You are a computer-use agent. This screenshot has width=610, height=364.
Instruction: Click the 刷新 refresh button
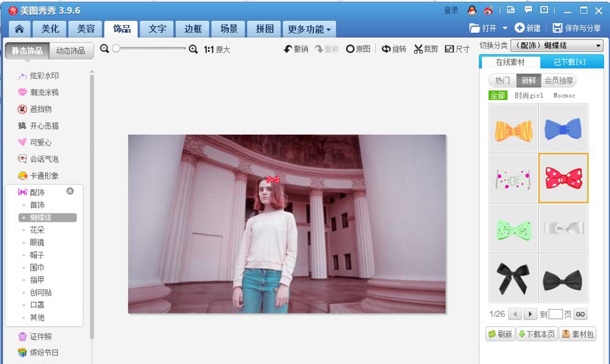[500, 334]
